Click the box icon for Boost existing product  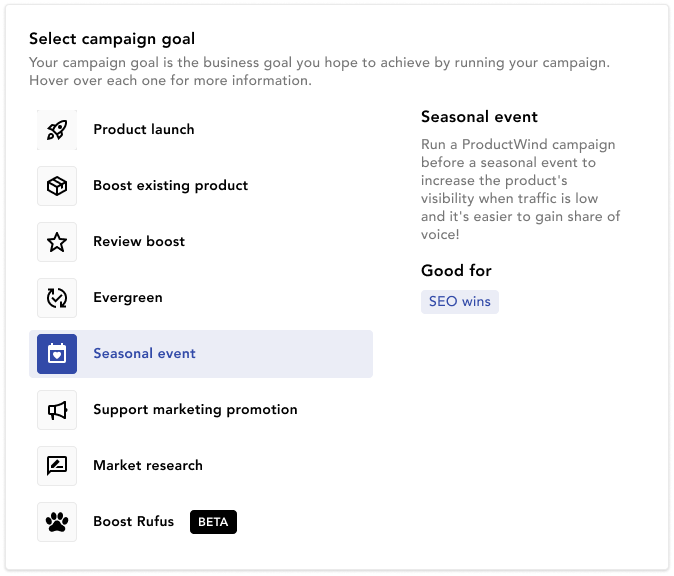click(x=57, y=186)
